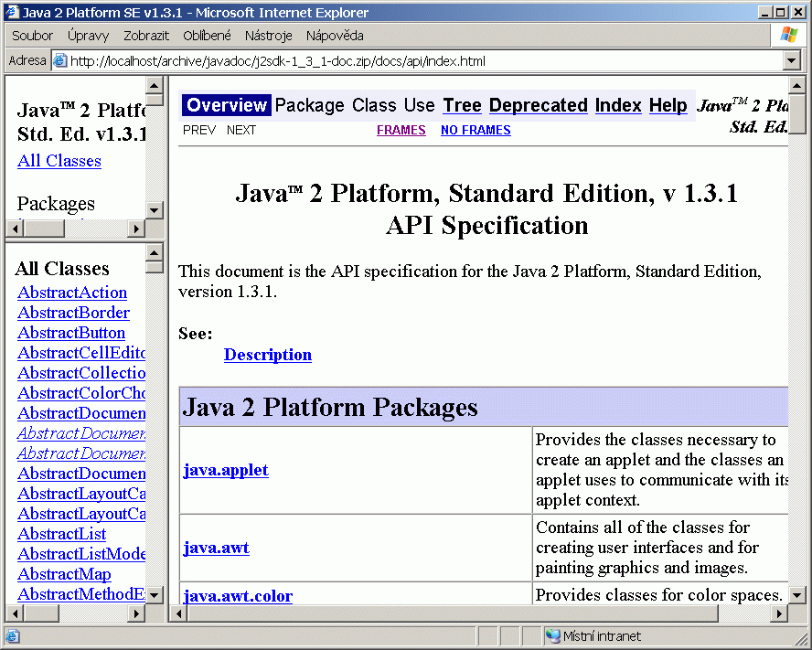
Task: Click the up arrow of the packages frame scrollbar
Action: point(155,85)
